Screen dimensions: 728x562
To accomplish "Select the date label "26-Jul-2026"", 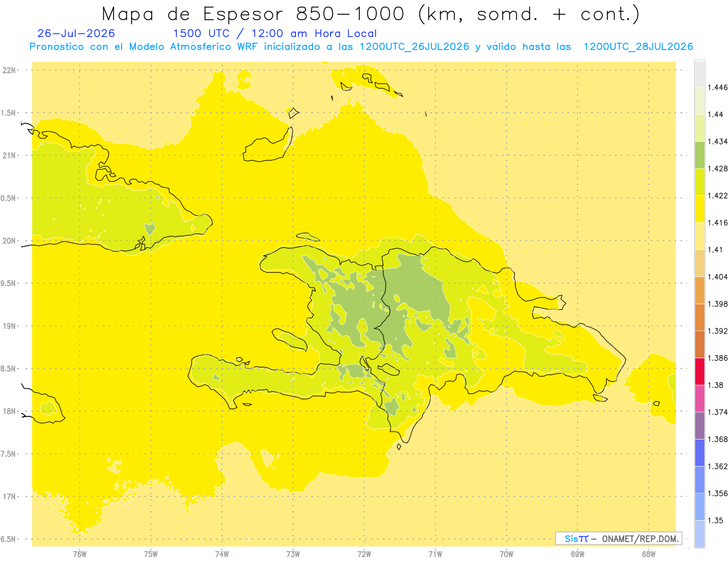I will tap(76, 33).
